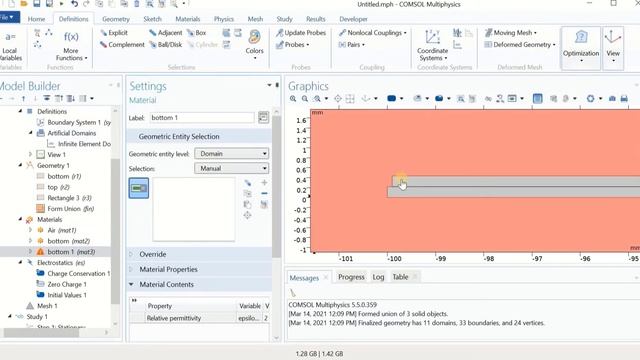The height and width of the screenshot is (360, 640).
Task: Click the Redo arrow icon
Action: coord(86,4)
